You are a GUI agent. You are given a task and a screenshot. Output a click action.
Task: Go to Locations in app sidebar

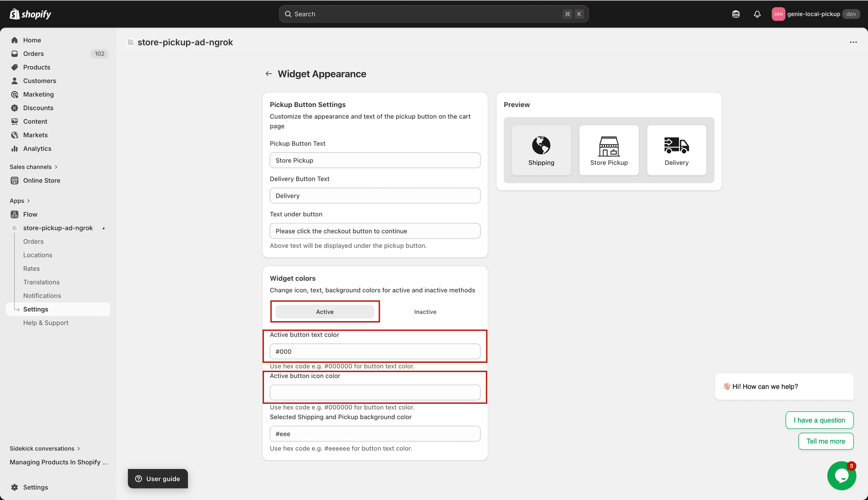click(38, 255)
